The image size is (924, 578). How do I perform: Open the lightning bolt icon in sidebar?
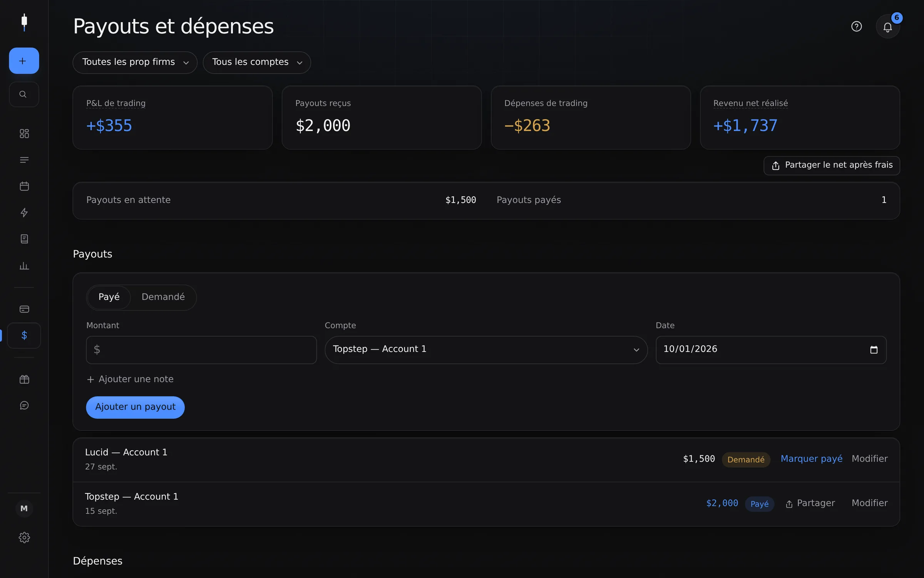pyautogui.click(x=24, y=213)
